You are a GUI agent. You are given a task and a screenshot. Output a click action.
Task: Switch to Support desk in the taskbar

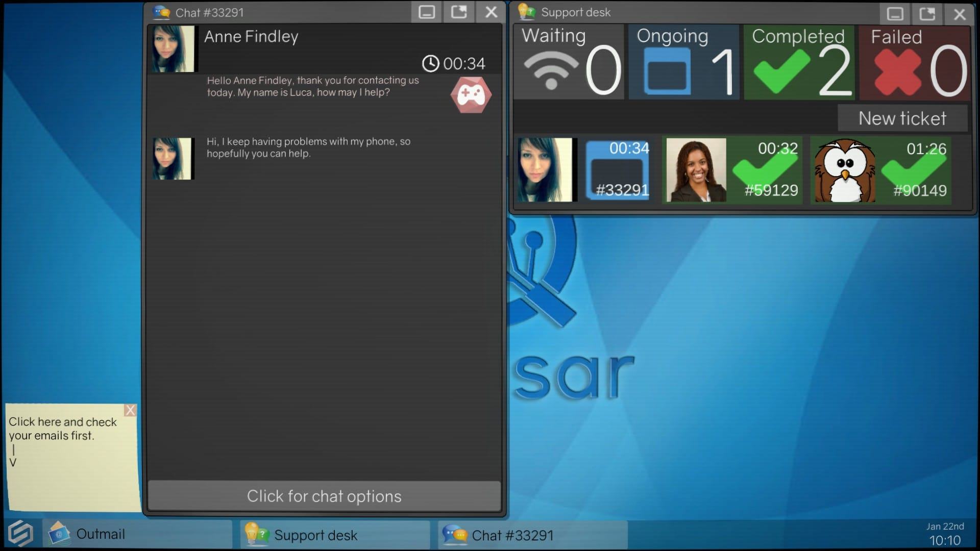335,535
